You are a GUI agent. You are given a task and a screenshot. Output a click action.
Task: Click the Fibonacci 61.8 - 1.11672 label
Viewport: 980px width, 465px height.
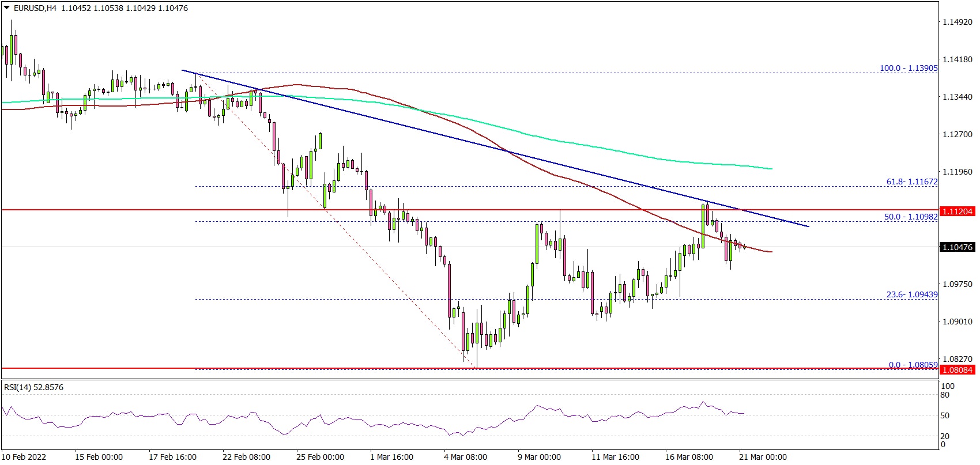click(911, 182)
